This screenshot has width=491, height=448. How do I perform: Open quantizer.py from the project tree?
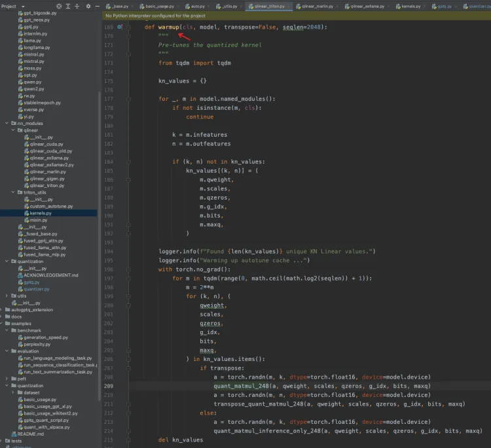tap(37, 288)
